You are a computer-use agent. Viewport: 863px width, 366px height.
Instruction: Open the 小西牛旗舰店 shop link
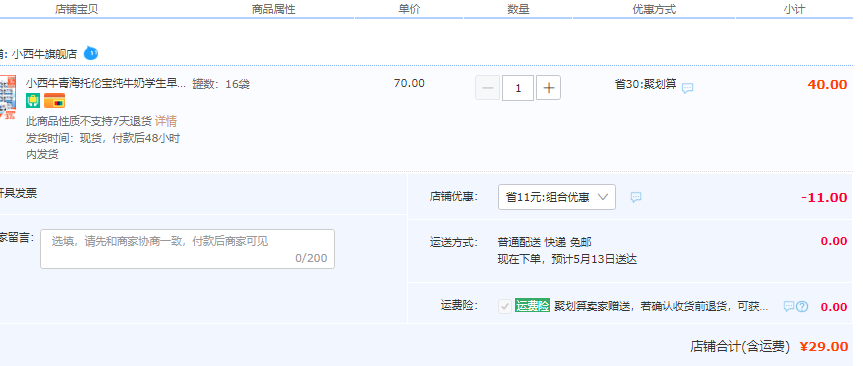[x=45, y=54]
